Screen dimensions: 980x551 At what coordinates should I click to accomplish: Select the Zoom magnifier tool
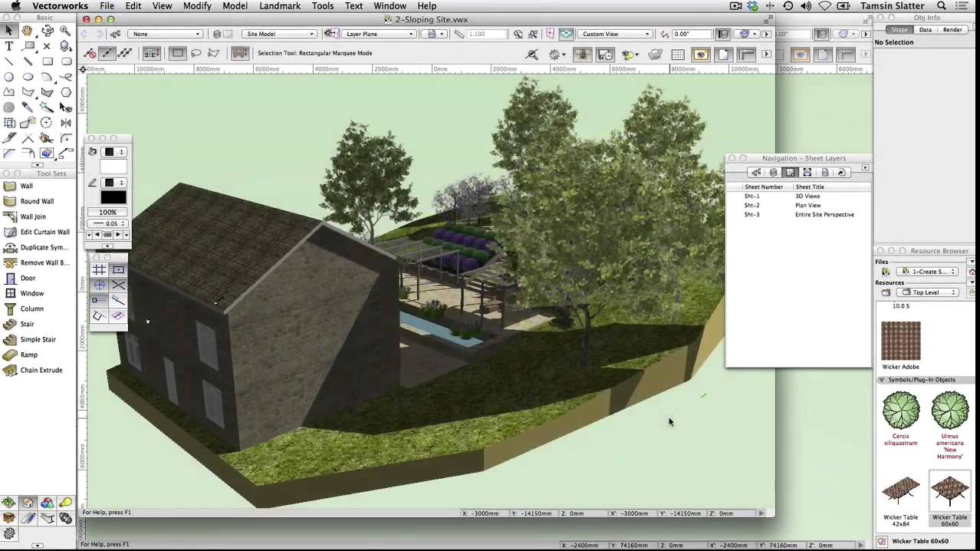(66, 30)
